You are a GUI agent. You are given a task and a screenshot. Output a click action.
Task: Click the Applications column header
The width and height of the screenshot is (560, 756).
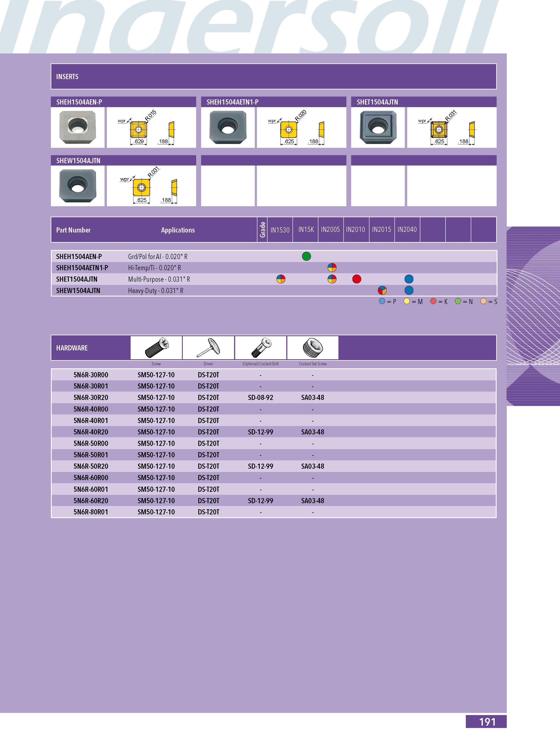click(x=178, y=230)
